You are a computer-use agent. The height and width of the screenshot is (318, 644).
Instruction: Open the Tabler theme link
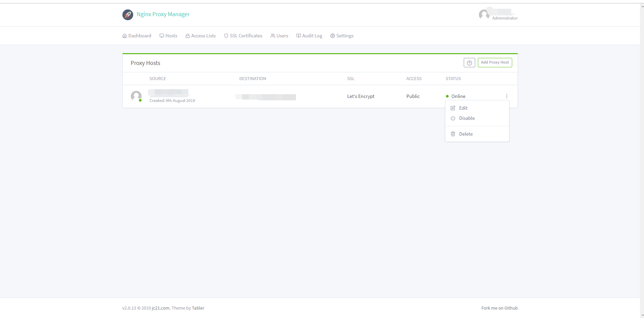point(198,308)
